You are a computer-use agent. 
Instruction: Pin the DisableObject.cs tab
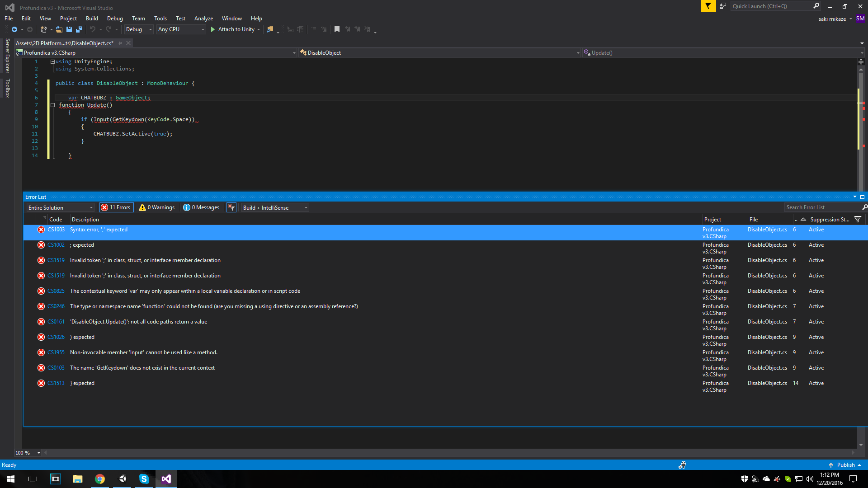(120, 43)
